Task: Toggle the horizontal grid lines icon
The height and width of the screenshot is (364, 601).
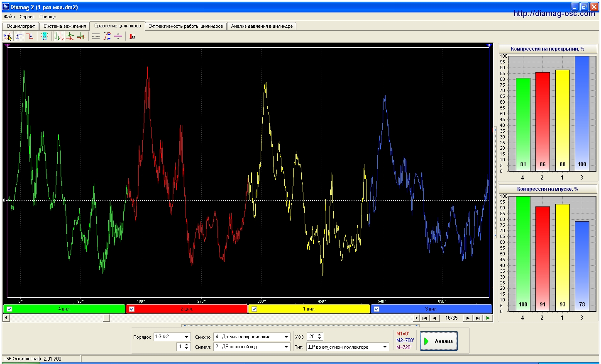Action: click(96, 36)
